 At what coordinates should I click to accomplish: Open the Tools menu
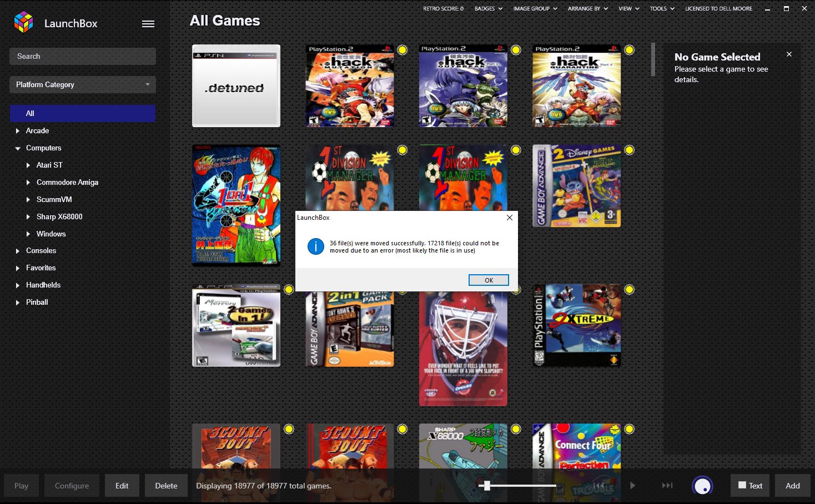[x=662, y=9]
